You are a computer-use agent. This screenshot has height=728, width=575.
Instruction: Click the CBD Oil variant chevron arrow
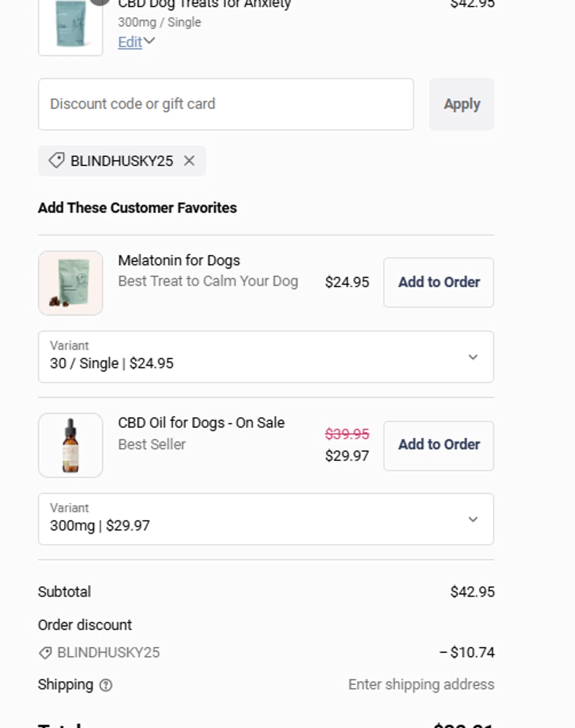click(473, 519)
